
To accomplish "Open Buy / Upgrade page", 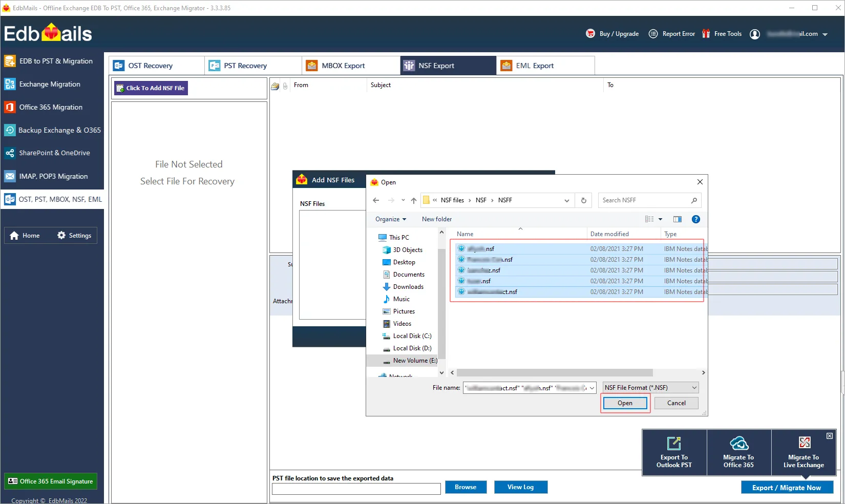I will [x=612, y=34].
